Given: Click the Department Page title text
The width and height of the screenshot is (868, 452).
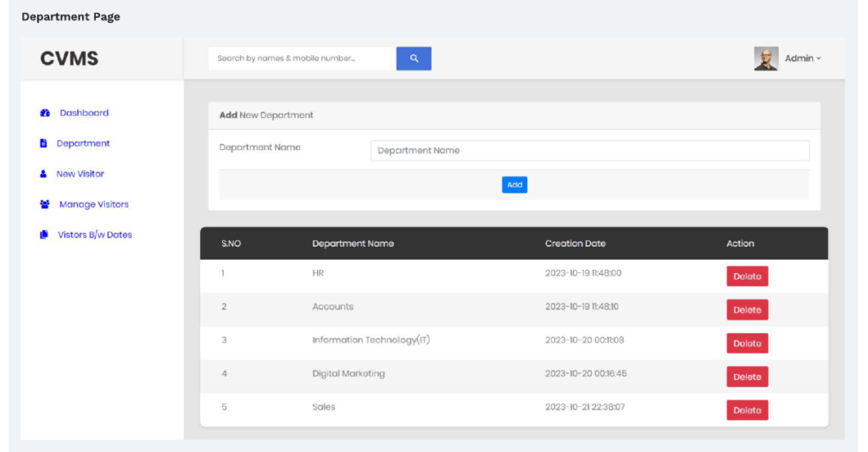Looking at the screenshot, I should pyautogui.click(x=71, y=17).
